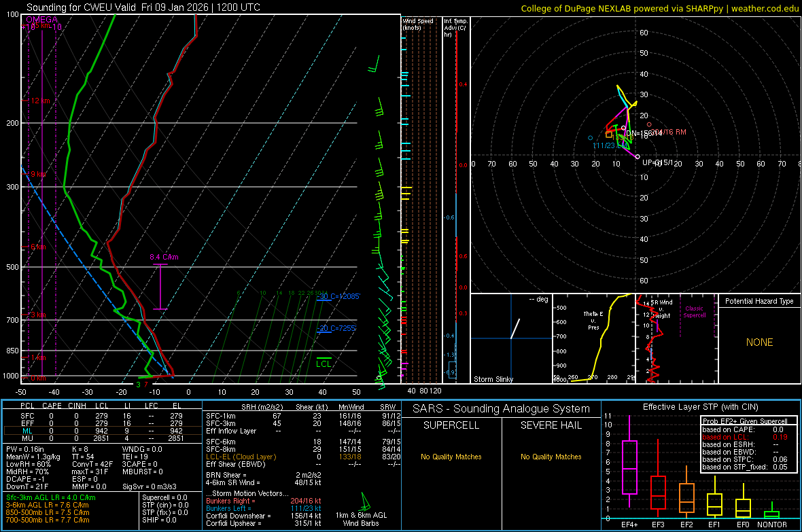This screenshot has width=802, height=532.
Task: Click the Inf. Temp. Adv. panel header
Action: [455, 28]
